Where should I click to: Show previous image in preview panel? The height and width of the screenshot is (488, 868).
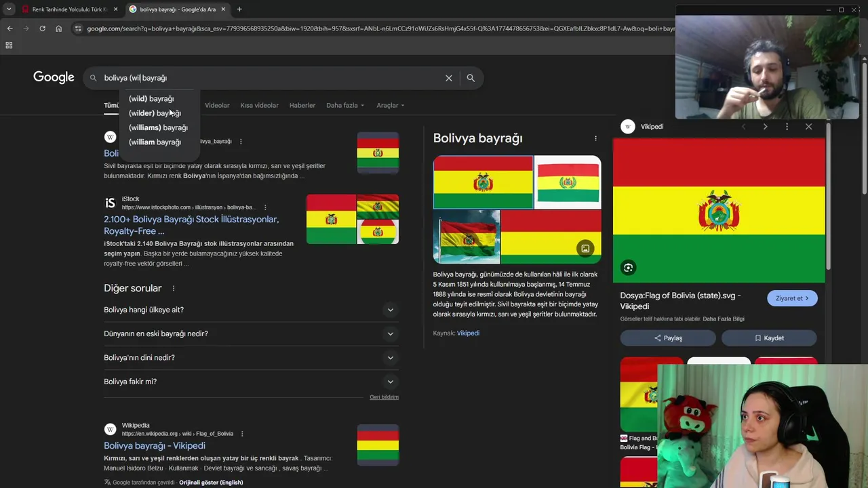pyautogui.click(x=744, y=127)
